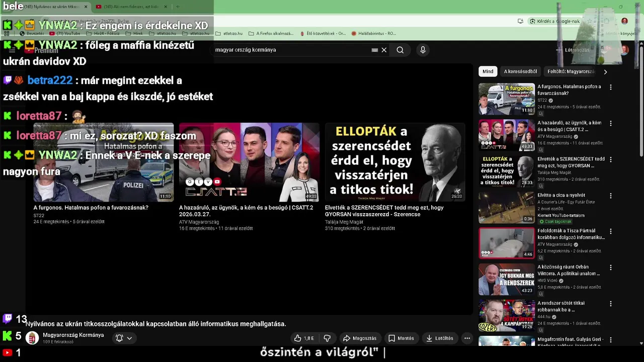
Task: Open the Halállabirintus bookmark
Action: 374,33
